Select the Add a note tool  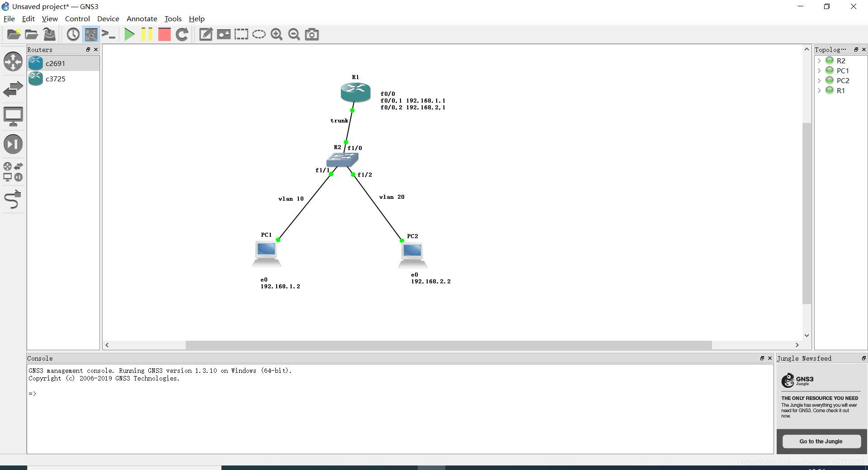point(206,34)
